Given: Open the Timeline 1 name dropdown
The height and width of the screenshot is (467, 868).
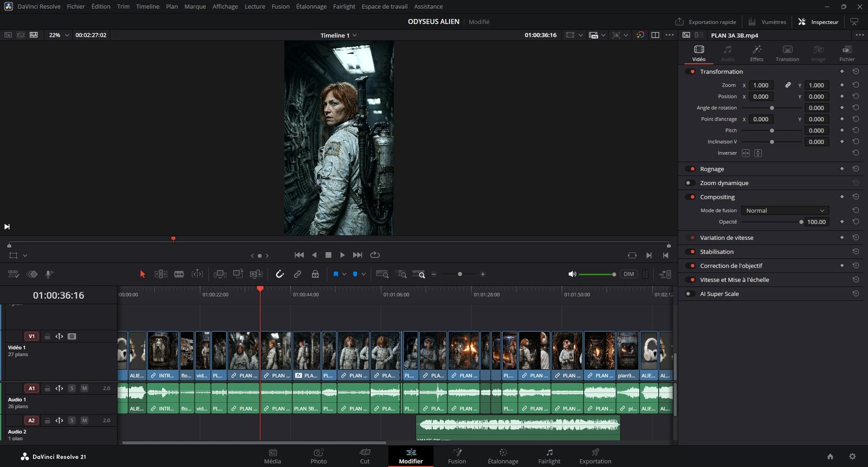Looking at the screenshot, I should point(339,35).
